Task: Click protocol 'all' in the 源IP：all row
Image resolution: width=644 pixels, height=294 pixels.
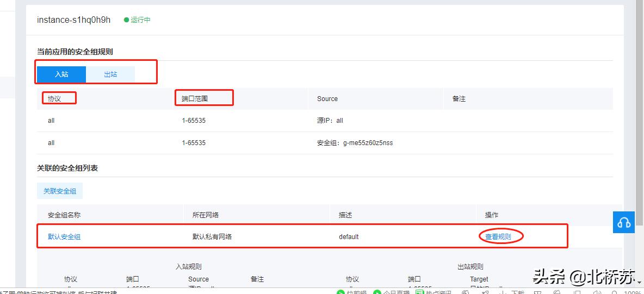Action: (x=51, y=121)
